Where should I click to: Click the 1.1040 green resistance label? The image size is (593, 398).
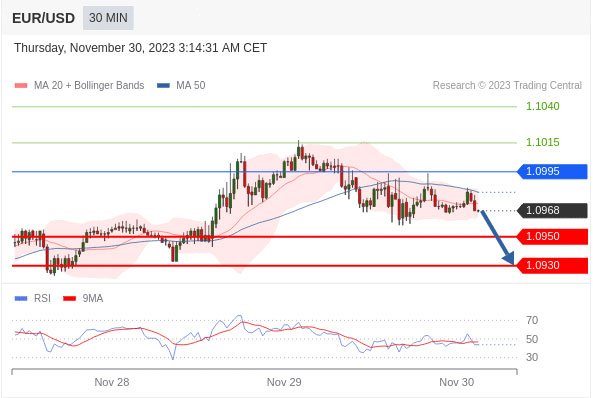tap(543, 106)
